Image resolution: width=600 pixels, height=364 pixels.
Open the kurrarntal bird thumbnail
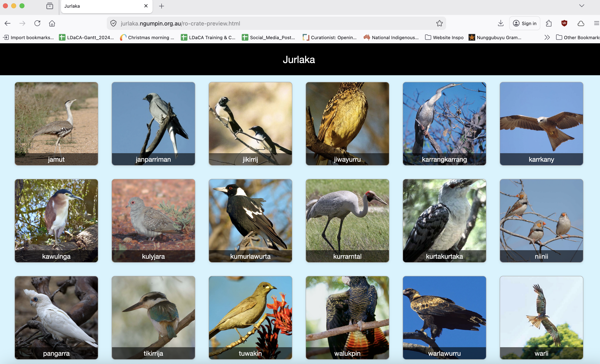coord(347,221)
